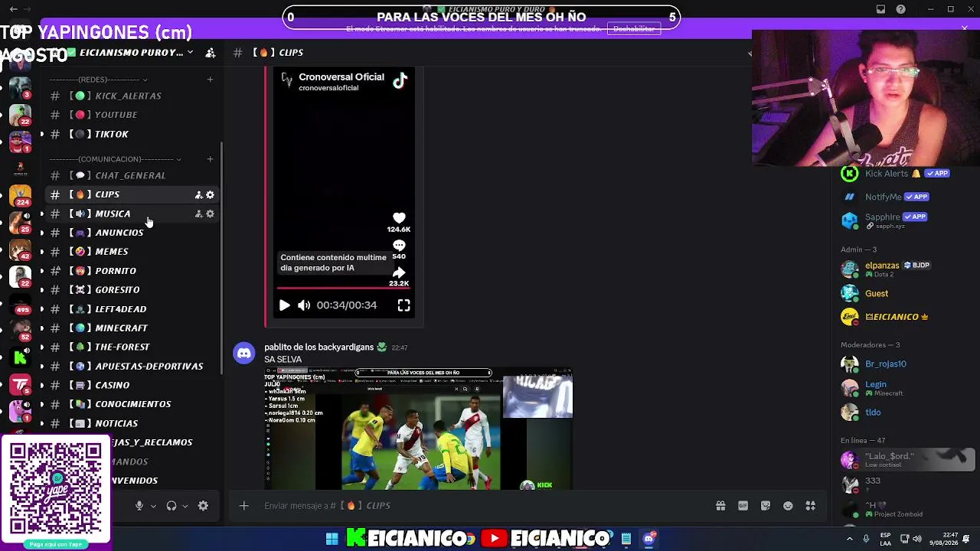This screenshot has width=980, height=551.
Task: Open the CHAT_GENERAL channel
Action: pyautogui.click(x=132, y=175)
